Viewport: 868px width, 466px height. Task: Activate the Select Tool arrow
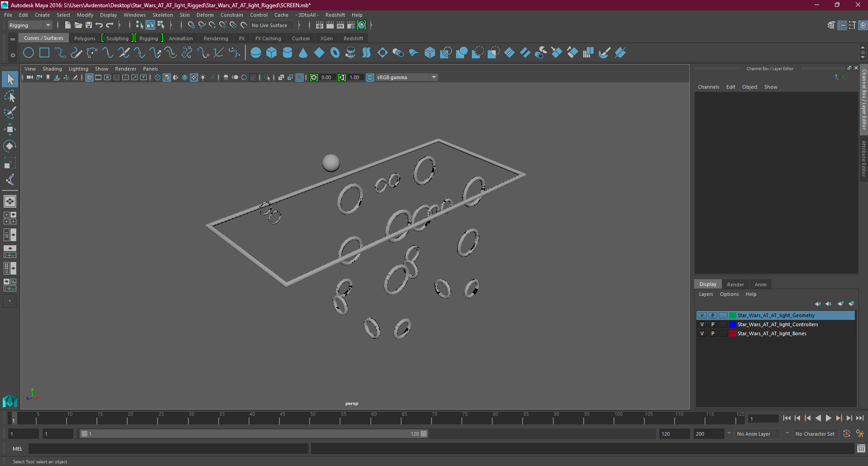point(10,79)
